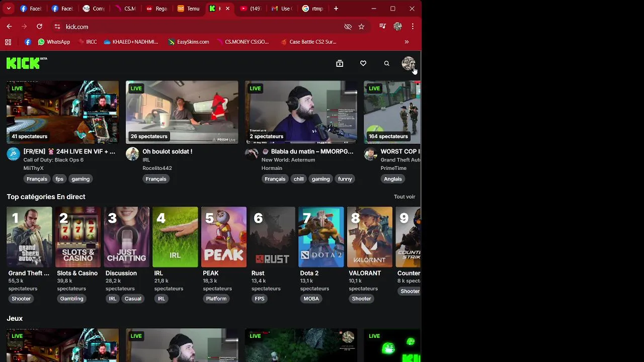Click MiiThyX channel avatar

coord(13,154)
